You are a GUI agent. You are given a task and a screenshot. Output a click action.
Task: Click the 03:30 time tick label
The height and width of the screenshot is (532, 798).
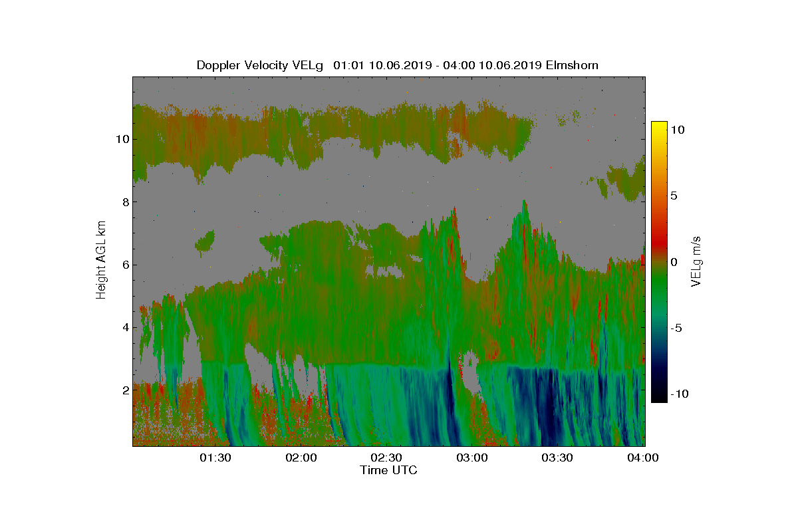coord(559,458)
